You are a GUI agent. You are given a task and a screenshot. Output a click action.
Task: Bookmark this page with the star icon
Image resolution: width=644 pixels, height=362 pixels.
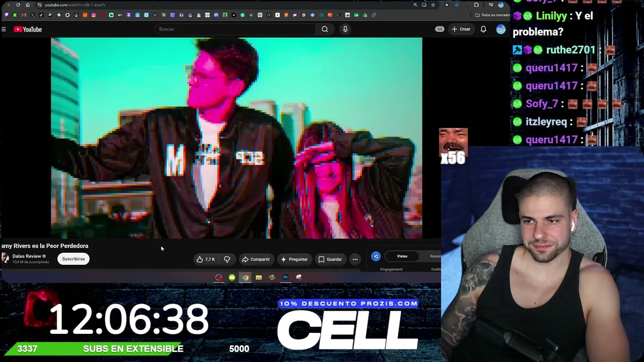click(x=433, y=5)
